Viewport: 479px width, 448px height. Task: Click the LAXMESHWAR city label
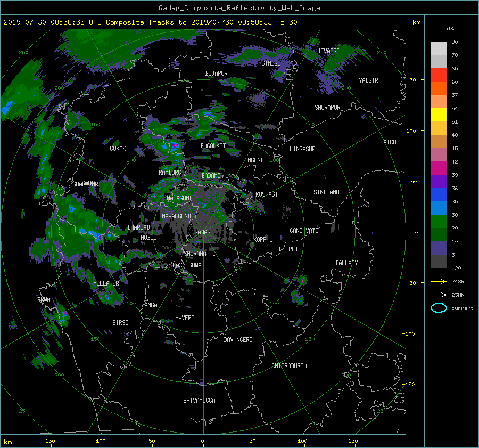pyautogui.click(x=188, y=265)
